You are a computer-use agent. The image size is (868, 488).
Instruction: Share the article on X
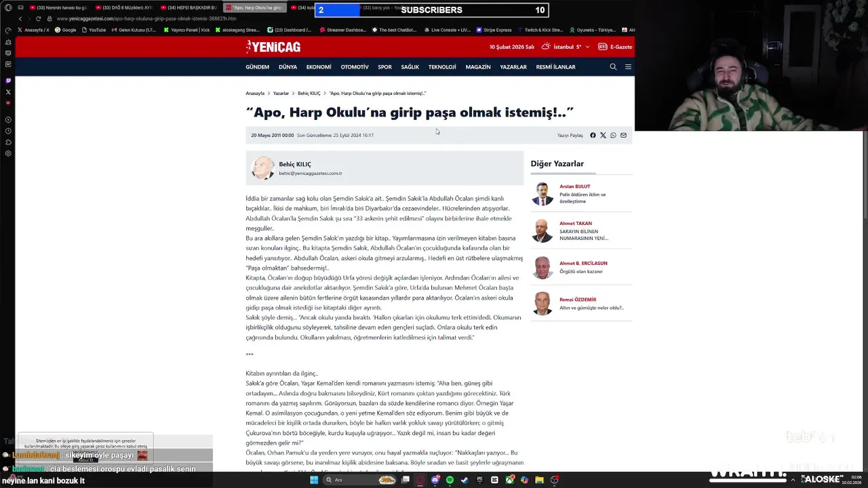603,136
